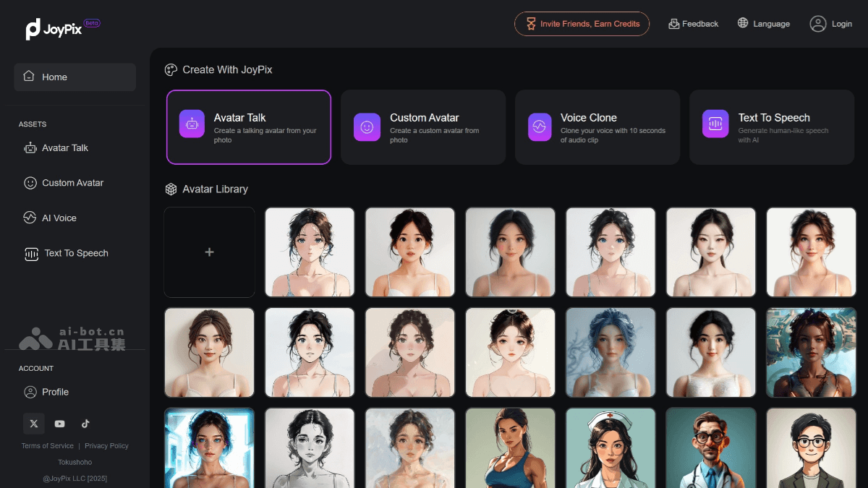
Task: Open the Language selector
Action: coord(763,24)
